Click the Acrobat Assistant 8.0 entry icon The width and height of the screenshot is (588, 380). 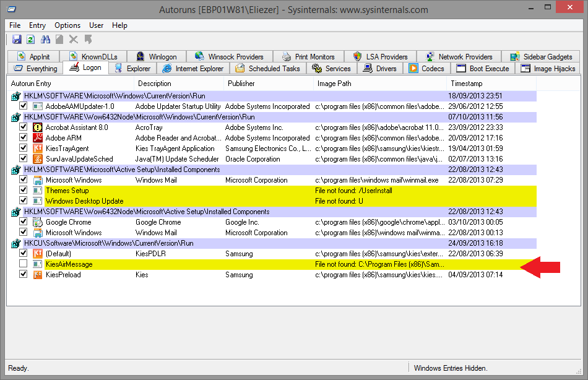click(37, 127)
